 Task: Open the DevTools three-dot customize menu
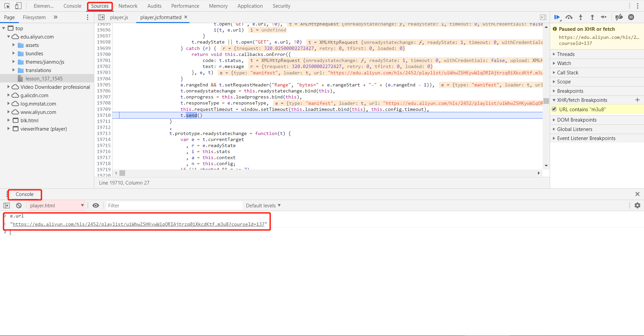[638, 6]
